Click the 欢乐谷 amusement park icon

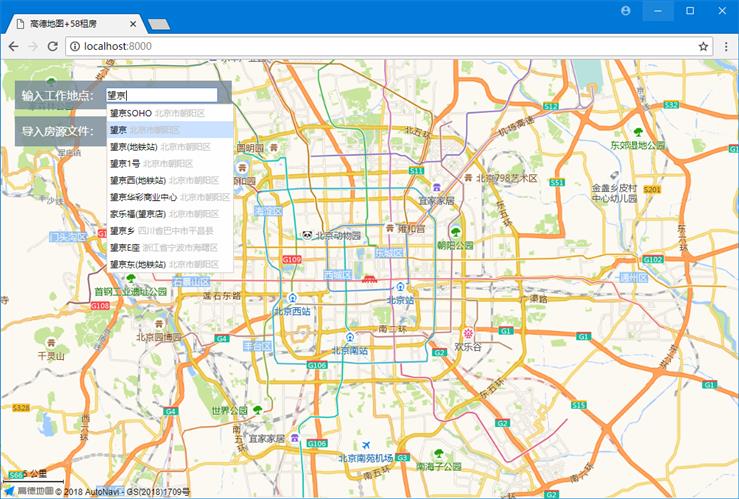468,334
